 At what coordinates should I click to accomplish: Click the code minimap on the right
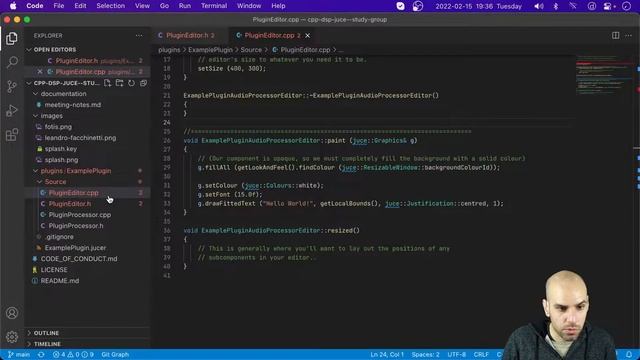(x=603, y=75)
